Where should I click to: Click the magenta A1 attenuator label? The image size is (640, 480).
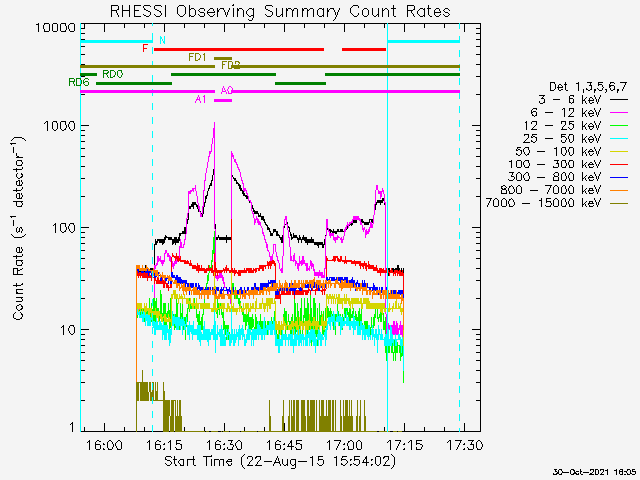coord(200,99)
